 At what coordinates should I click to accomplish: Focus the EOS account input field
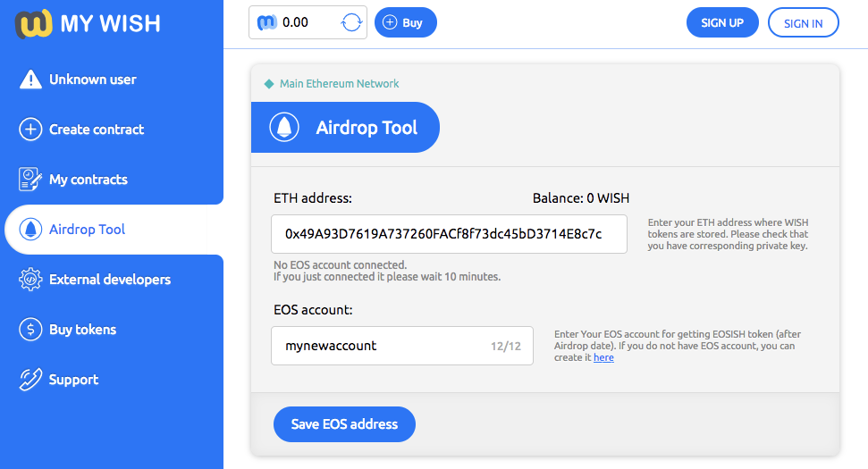pyautogui.click(x=402, y=346)
